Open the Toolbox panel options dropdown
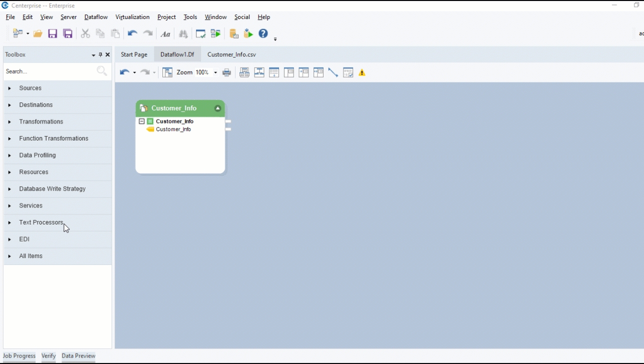 coord(93,55)
